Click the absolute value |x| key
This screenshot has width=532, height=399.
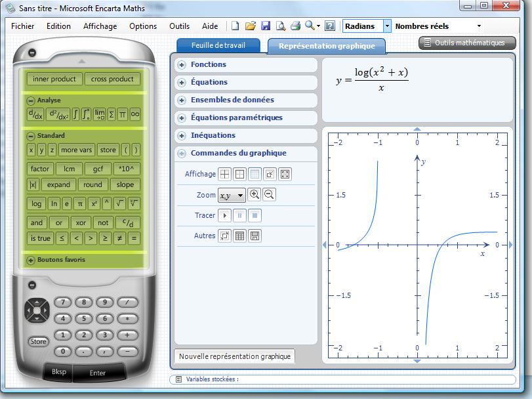(33, 184)
